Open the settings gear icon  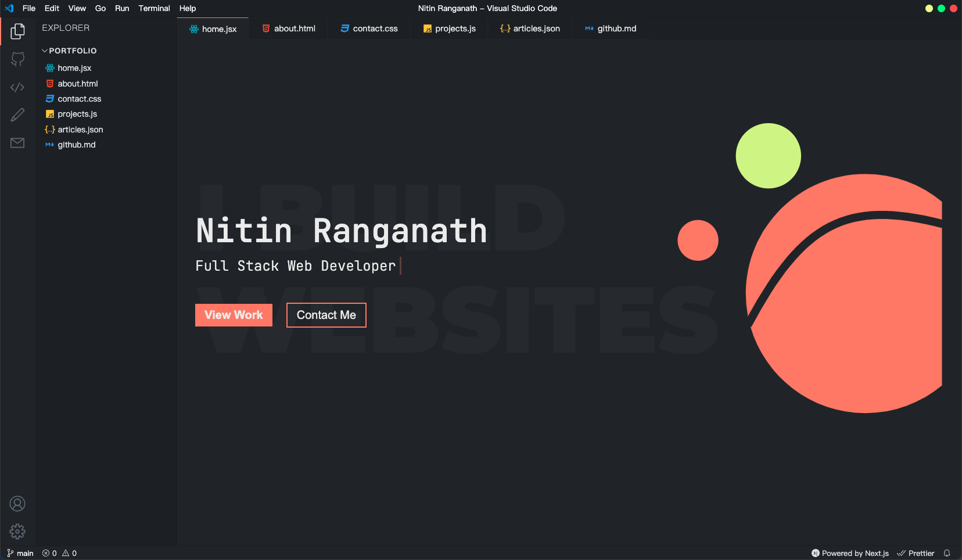pyautogui.click(x=17, y=532)
